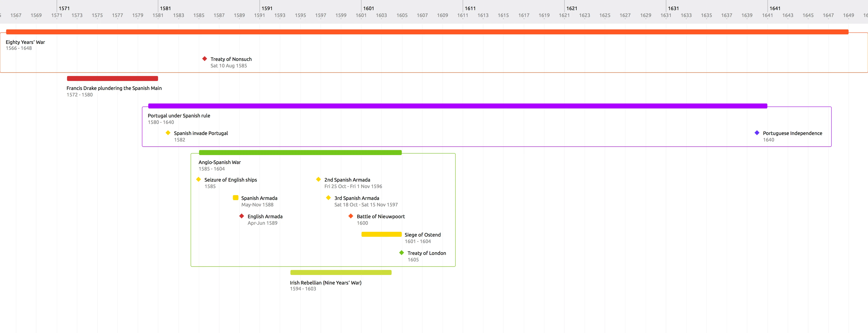Select the green Anglo-Spanish War bar
The image size is (868, 333).
pos(300,153)
